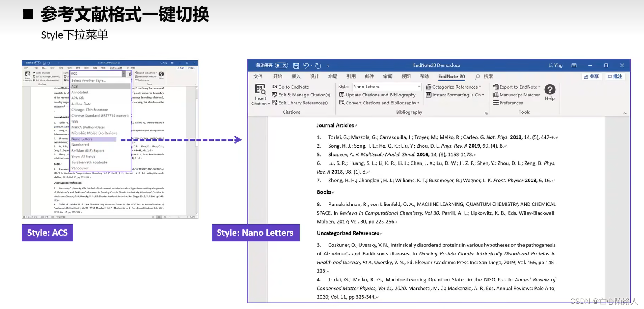Select Chinese Standard GBT7714 numeric style
Screen dimensions: 644x309
point(101,116)
